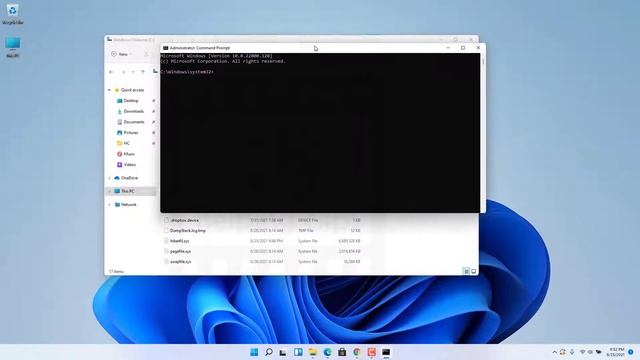Screen dimensions: 640x360
Task: Go forward in File Explorer
Action: (124, 72)
